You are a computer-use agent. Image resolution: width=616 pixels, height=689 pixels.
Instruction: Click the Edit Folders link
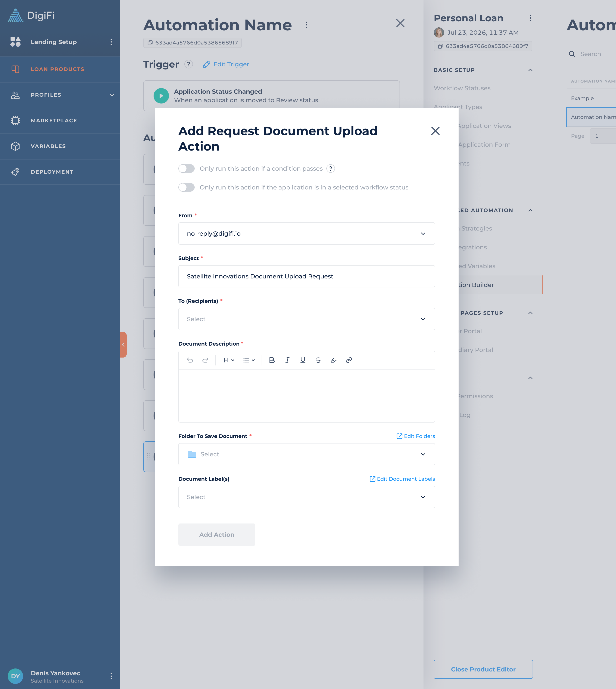416,436
